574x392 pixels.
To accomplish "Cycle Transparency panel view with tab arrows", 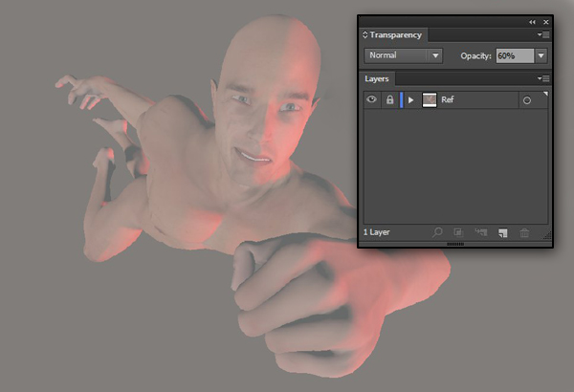I will point(365,35).
